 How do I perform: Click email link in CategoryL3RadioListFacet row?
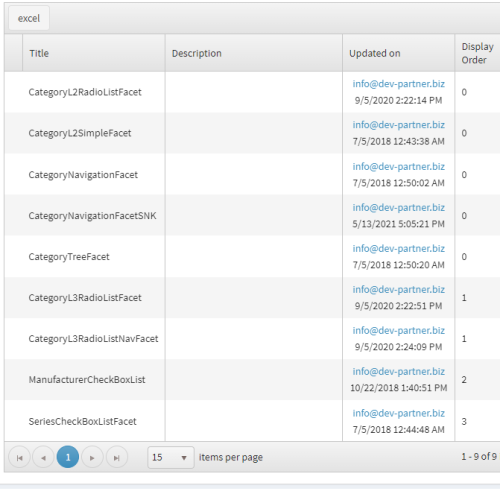[x=399, y=289]
